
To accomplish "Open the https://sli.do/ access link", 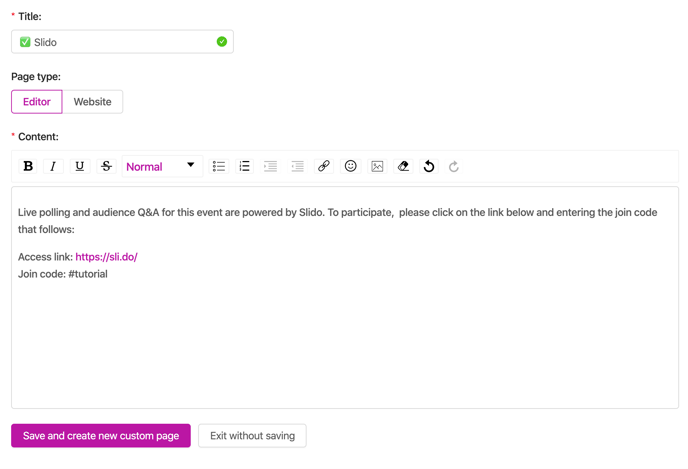I will click(x=107, y=257).
